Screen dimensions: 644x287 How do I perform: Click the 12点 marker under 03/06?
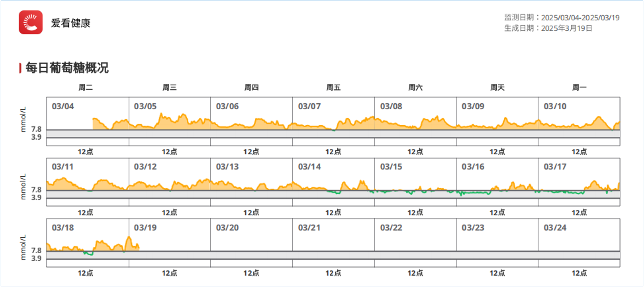251,152
